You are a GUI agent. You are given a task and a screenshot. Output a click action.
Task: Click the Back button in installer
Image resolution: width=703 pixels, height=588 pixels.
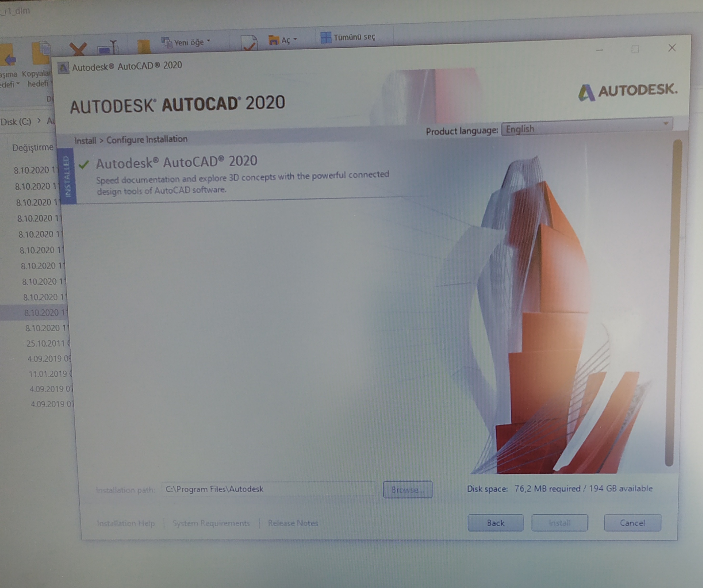(x=495, y=523)
